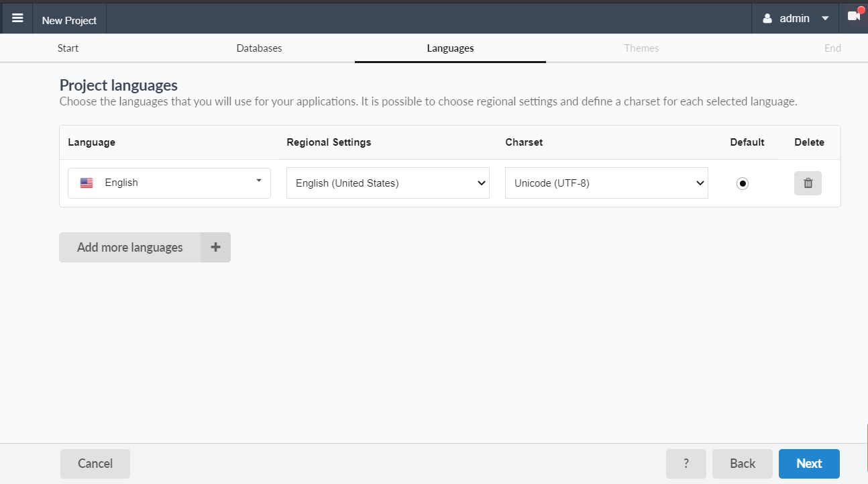Click the video camera notification icon

853,16
